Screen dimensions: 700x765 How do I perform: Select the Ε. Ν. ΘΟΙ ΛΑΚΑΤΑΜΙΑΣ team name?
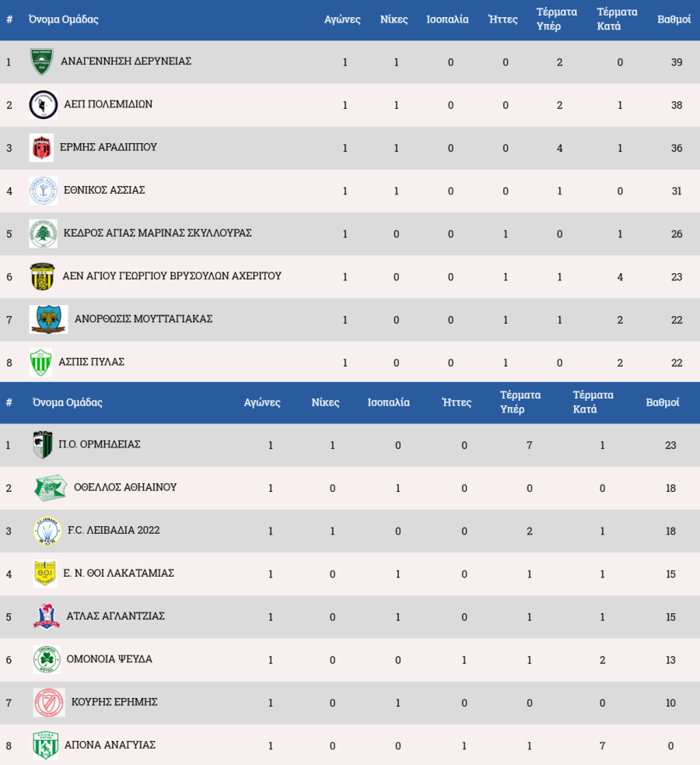click(x=119, y=573)
